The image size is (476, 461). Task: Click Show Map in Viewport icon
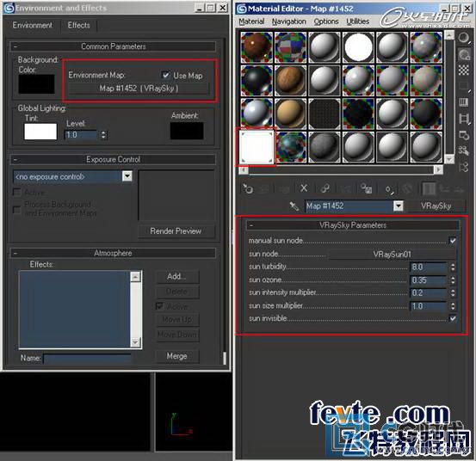[x=407, y=189]
